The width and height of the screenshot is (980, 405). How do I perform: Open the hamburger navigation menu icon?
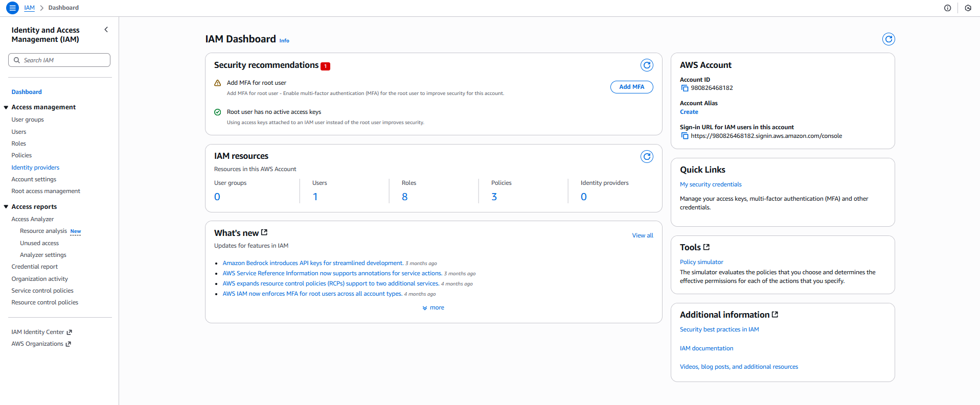coord(12,8)
